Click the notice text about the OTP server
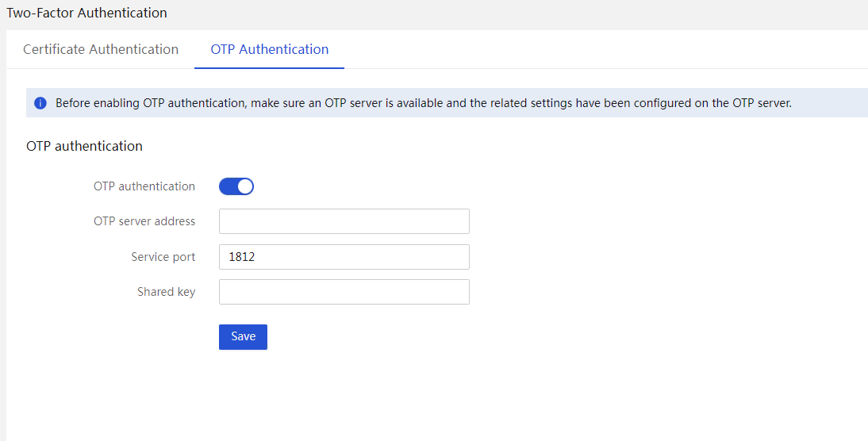The width and height of the screenshot is (868, 441). tap(424, 103)
